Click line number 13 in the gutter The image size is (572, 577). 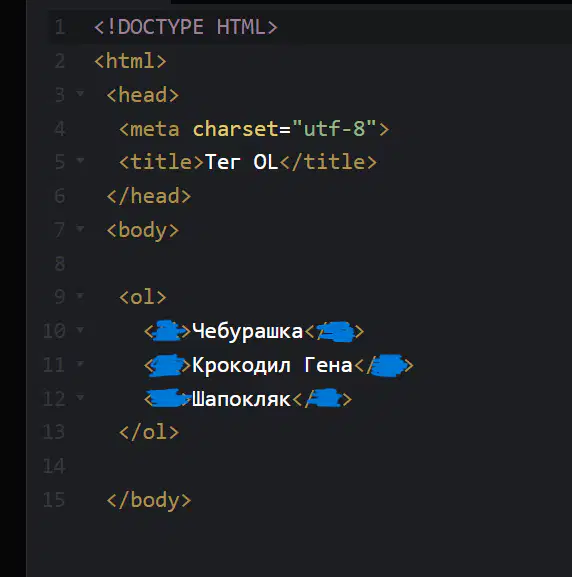(54, 432)
